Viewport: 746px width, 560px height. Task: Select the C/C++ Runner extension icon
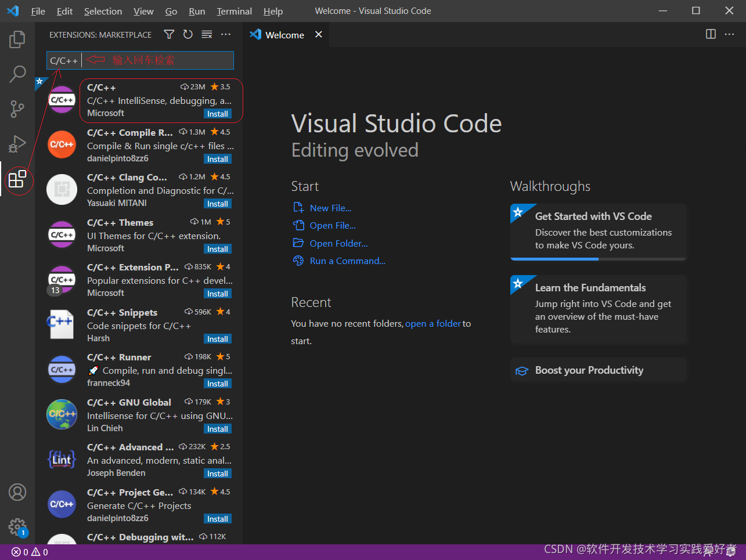point(62,370)
